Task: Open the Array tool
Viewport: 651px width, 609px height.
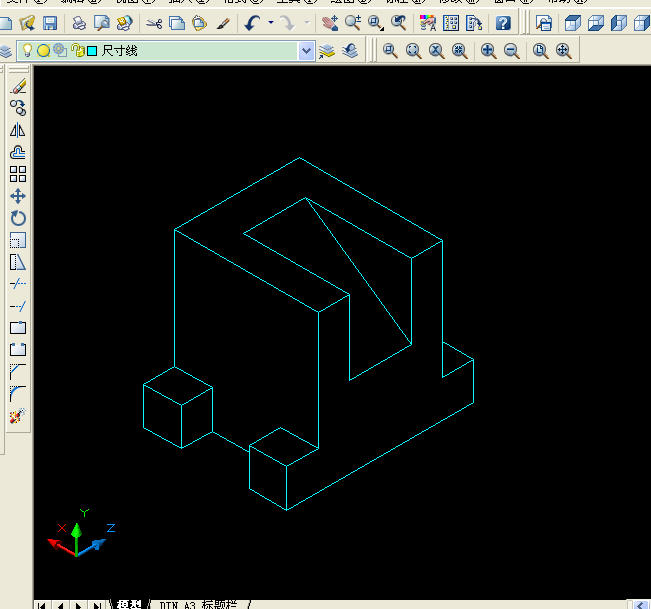Action: pos(18,174)
